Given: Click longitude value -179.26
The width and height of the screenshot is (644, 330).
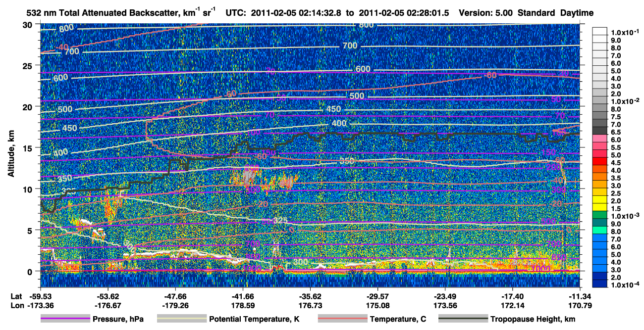Looking at the screenshot, I should coord(175,305).
